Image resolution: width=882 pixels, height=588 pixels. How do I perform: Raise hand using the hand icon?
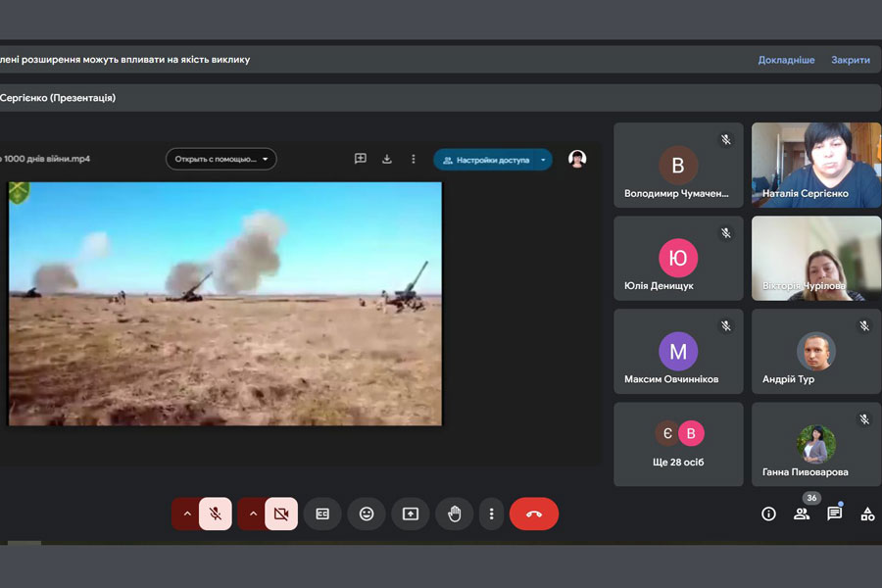[455, 514]
